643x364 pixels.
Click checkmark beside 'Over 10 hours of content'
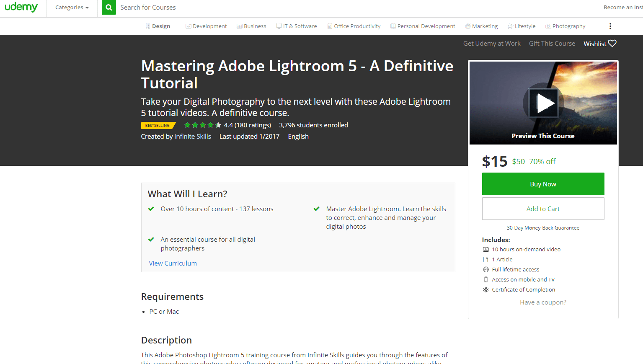point(151,209)
